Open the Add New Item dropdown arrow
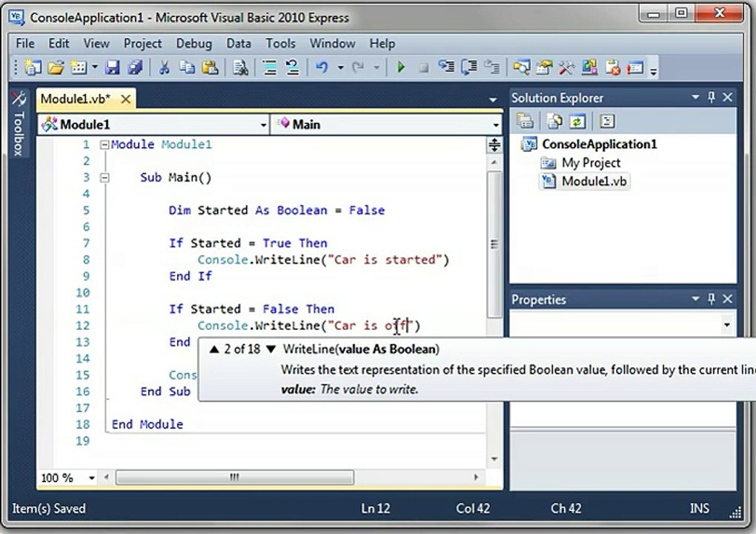 click(x=95, y=67)
